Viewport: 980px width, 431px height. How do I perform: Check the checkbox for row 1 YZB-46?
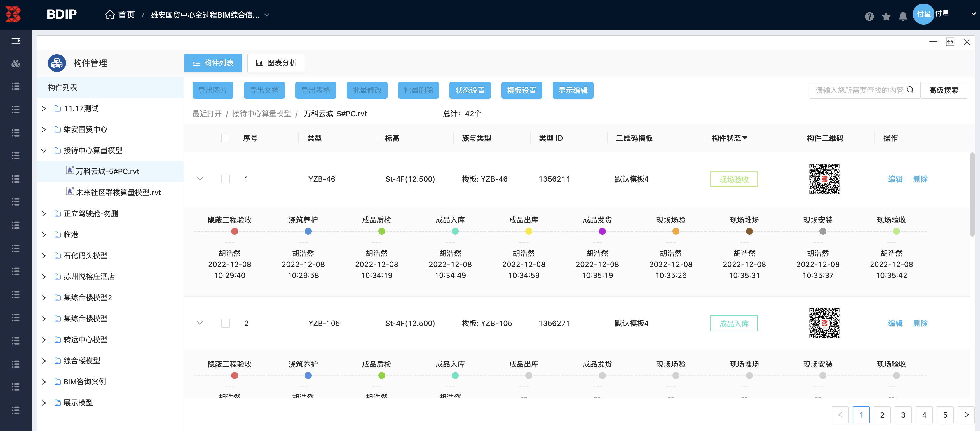point(226,179)
